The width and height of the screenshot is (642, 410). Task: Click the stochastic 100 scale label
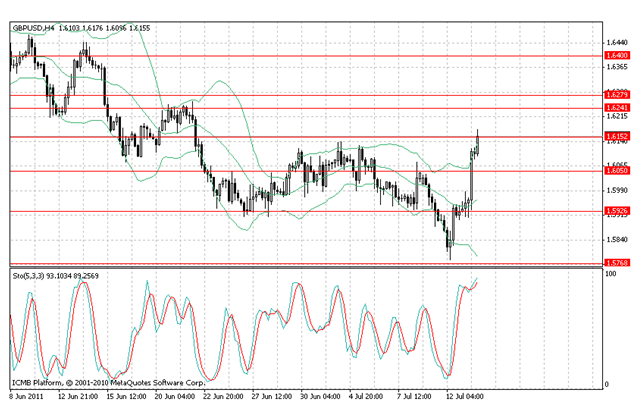coord(610,275)
